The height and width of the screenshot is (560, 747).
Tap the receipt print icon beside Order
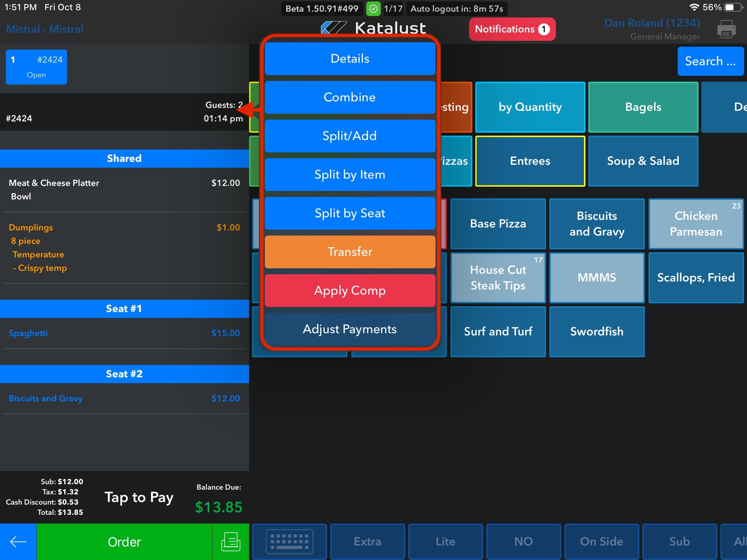tap(231, 542)
